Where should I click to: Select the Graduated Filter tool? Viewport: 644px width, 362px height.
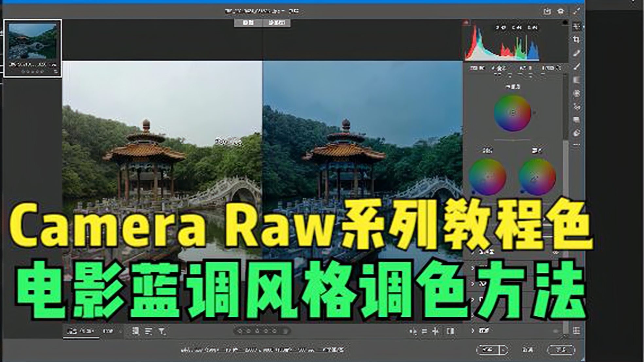pyautogui.click(x=577, y=80)
